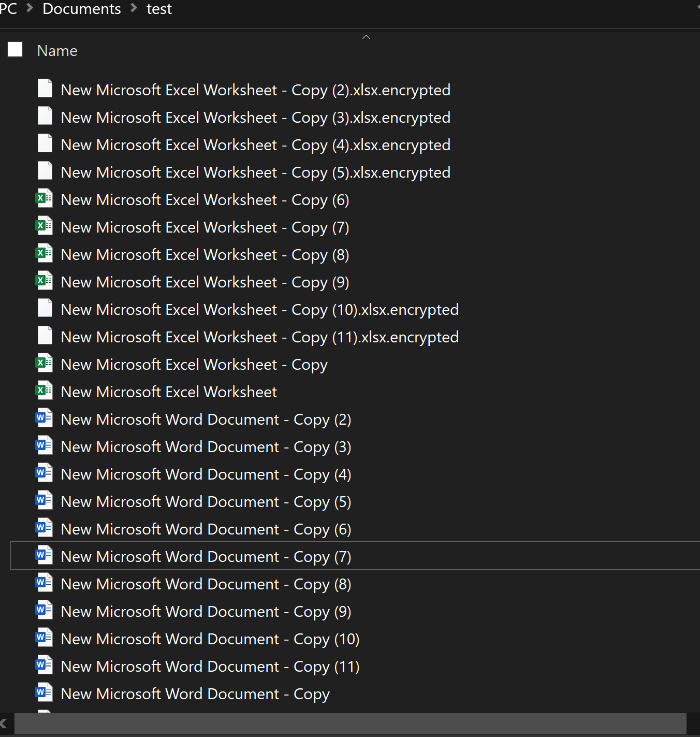Select file name 'New Microsoft Word Document - Copy (2)'

point(206,420)
